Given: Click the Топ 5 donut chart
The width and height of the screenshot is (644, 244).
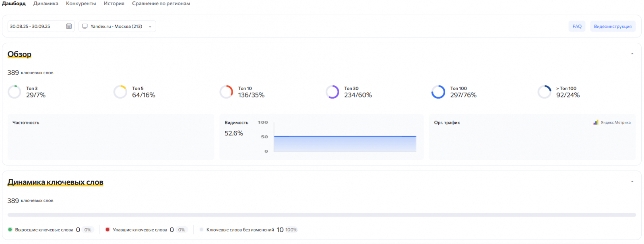Looking at the screenshot, I should coord(120,92).
